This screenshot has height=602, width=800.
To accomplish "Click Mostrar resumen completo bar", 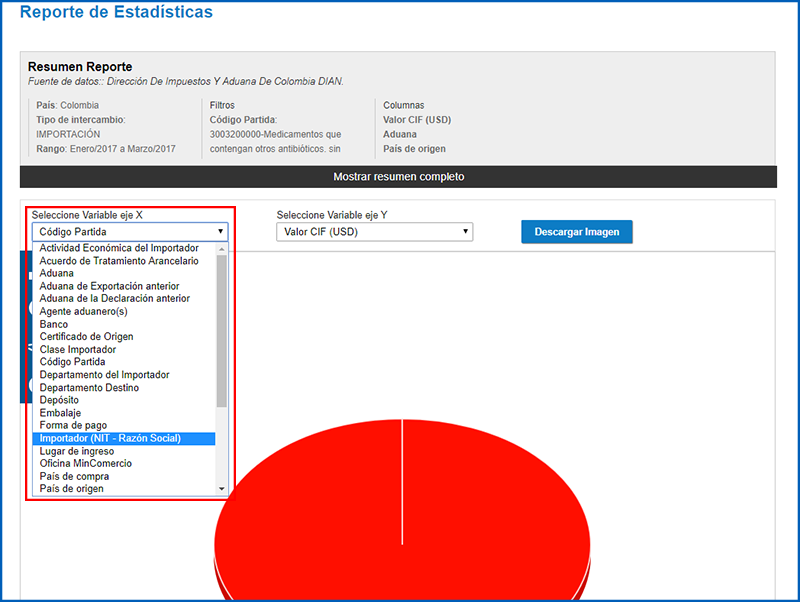I will [x=398, y=177].
